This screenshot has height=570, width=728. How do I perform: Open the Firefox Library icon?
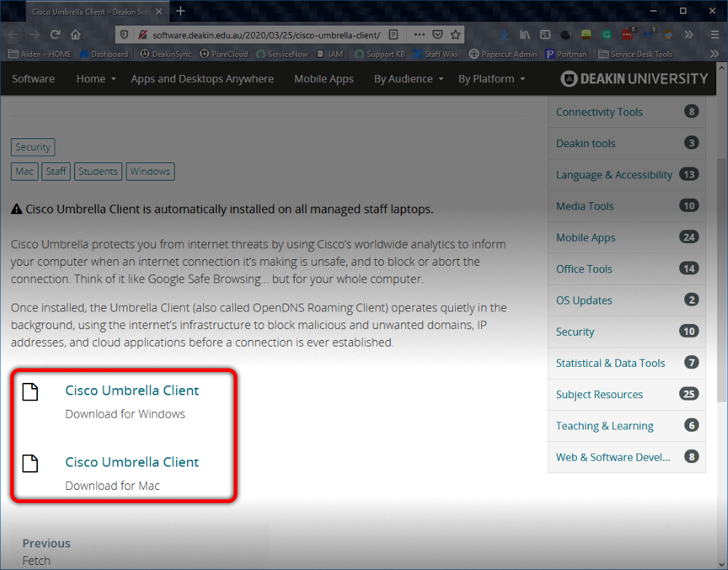click(524, 34)
